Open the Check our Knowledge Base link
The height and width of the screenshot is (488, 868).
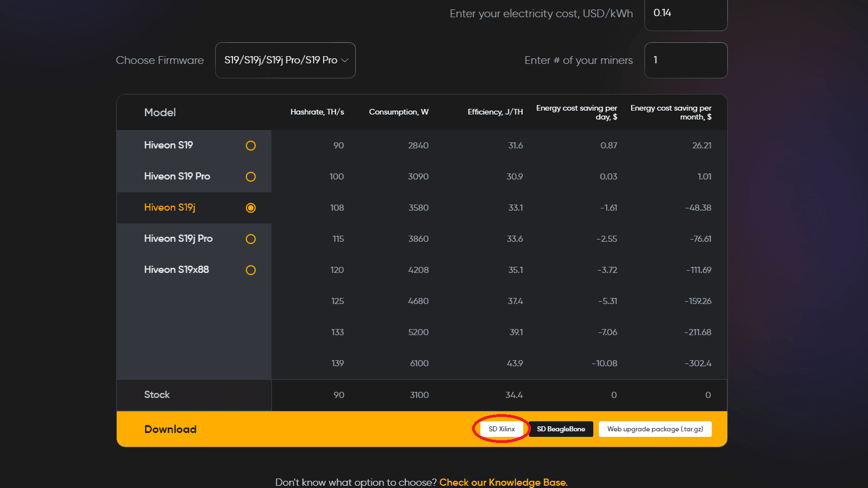click(503, 482)
